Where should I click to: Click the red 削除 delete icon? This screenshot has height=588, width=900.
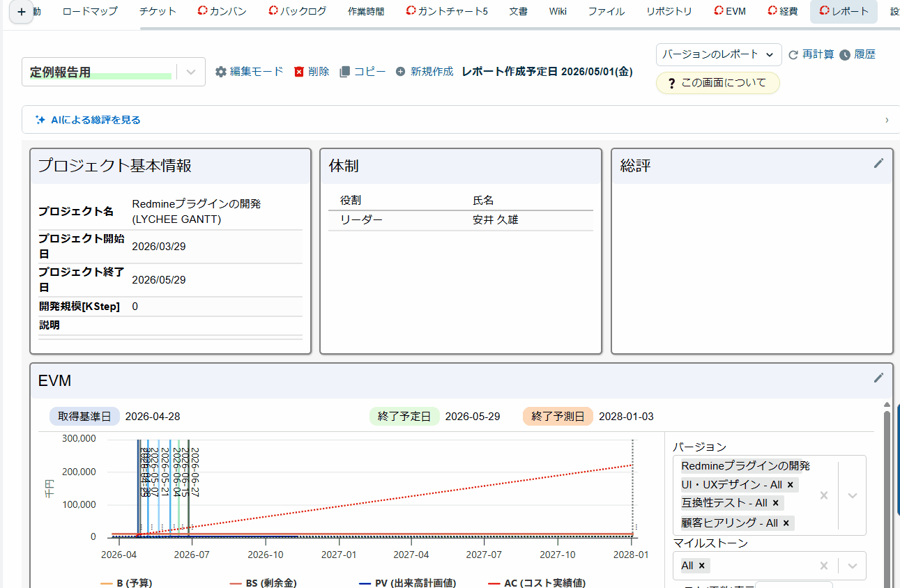coord(299,72)
